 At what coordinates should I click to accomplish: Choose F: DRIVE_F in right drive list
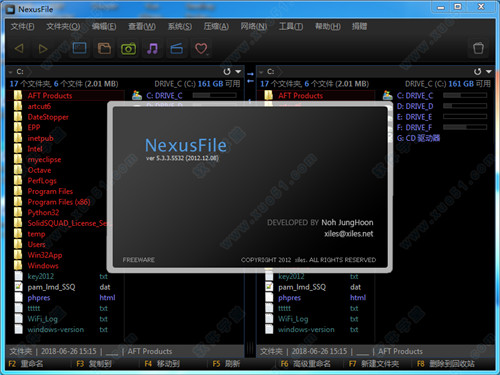[x=414, y=128]
